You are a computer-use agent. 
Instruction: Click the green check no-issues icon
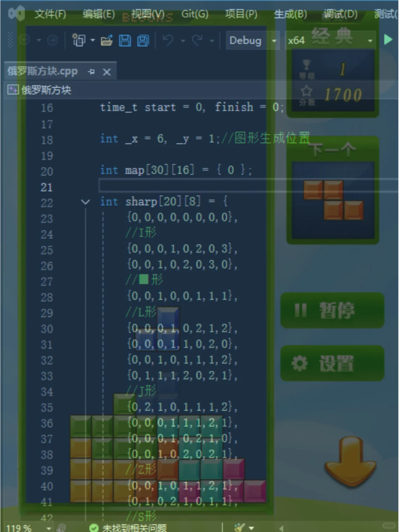coord(94,528)
